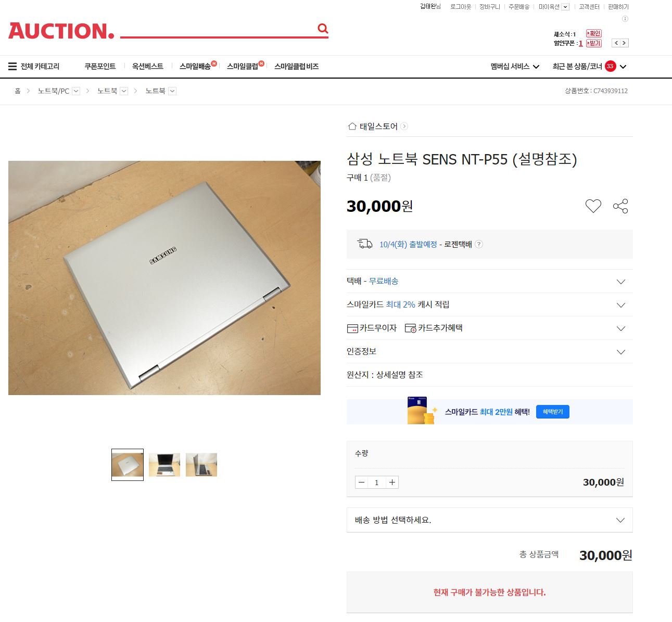Click the share icon next to price
The width and height of the screenshot is (672, 622).
[620, 206]
